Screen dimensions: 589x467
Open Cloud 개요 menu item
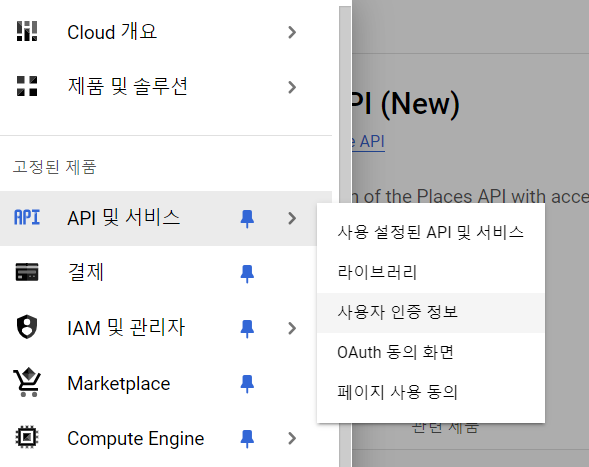[166, 32]
